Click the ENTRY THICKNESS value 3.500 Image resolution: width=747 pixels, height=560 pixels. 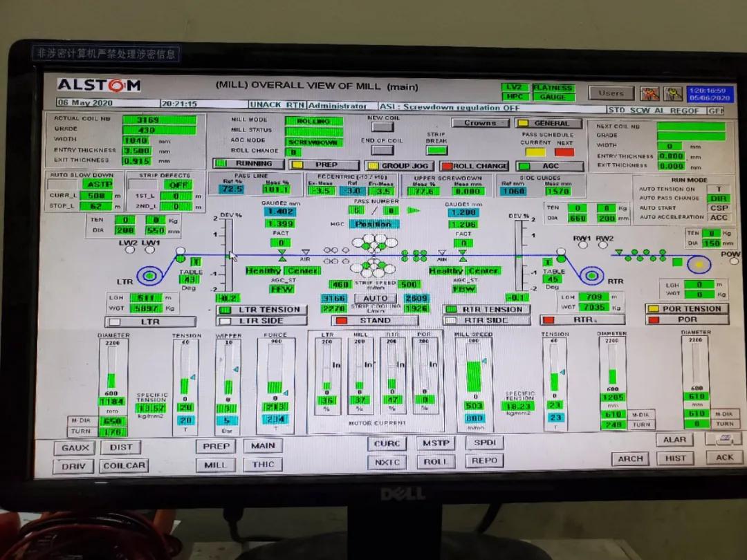[x=138, y=151]
